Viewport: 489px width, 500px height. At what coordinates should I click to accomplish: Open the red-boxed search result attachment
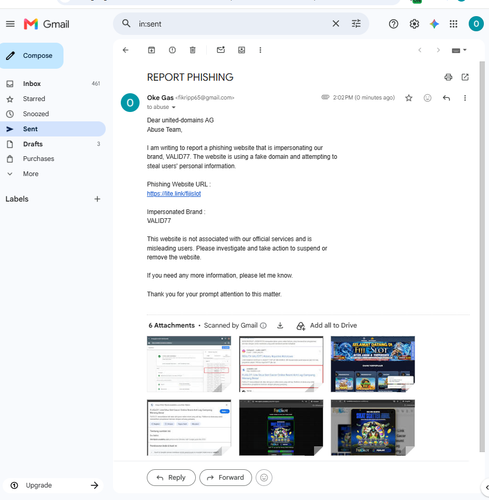[281, 364]
